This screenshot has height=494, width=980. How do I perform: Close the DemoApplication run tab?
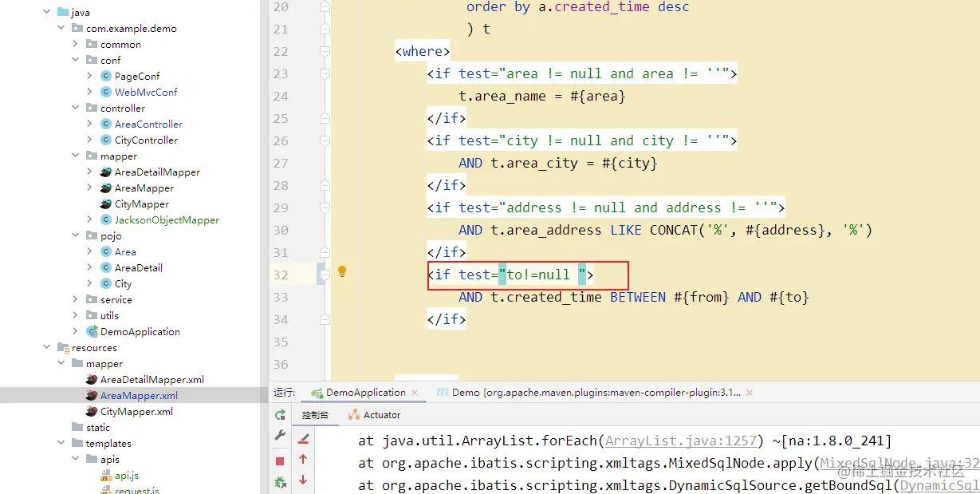(x=415, y=393)
